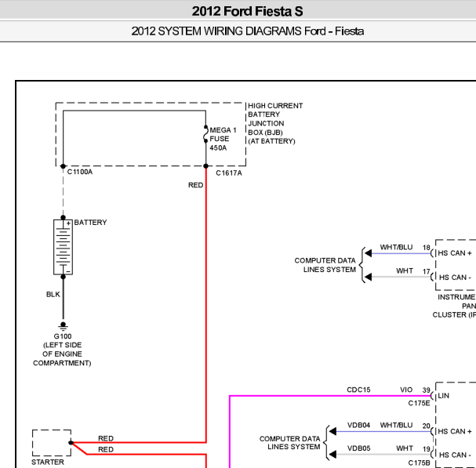
Task: Click the 'C175B' connector label
Action: (x=419, y=463)
